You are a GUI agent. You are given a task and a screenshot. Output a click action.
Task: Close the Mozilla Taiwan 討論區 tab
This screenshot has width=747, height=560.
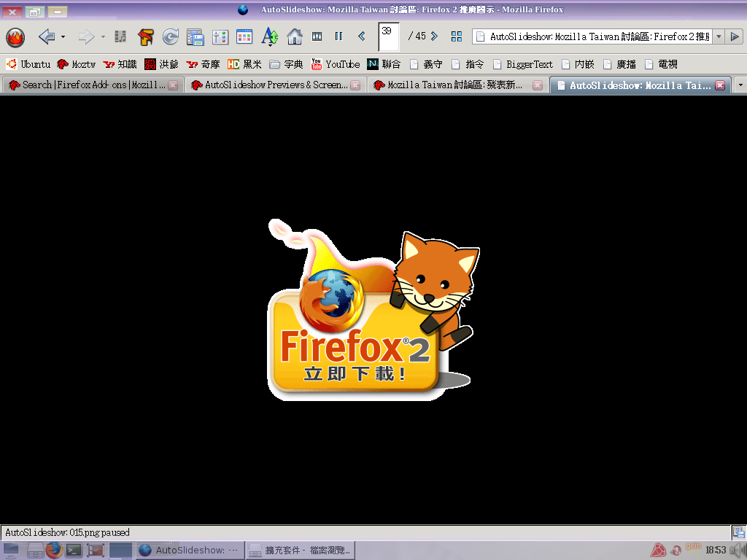click(x=538, y=85)
